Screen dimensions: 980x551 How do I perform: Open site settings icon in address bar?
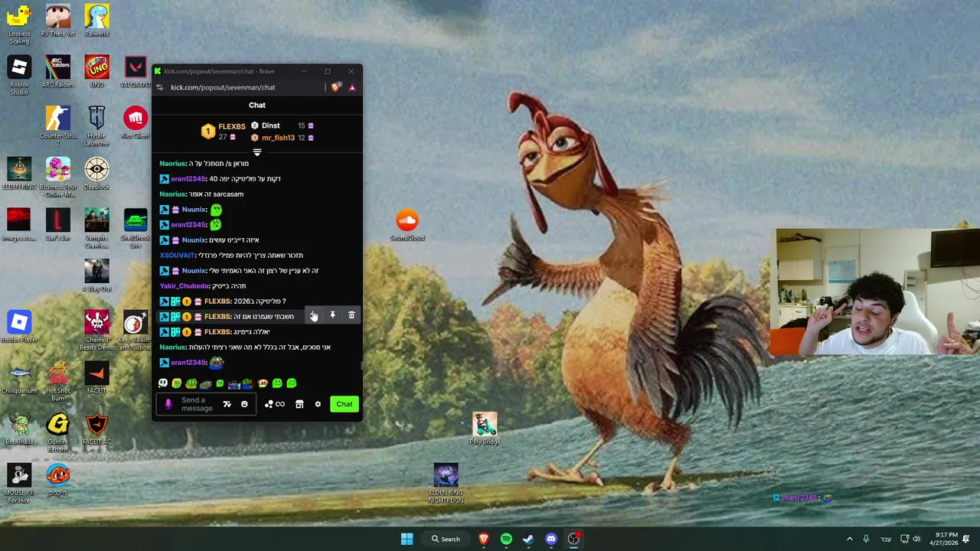coord(159,87)
